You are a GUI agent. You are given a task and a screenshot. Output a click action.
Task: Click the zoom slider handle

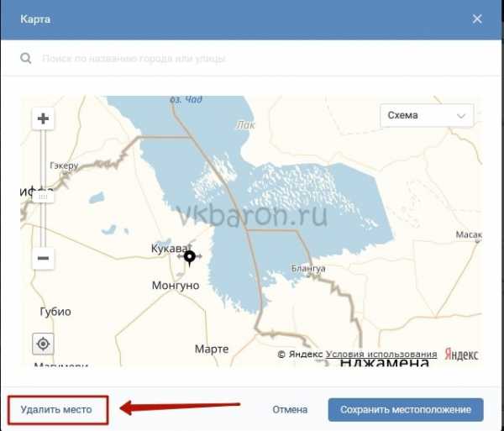pyautogui.click(x=43, y=197)
